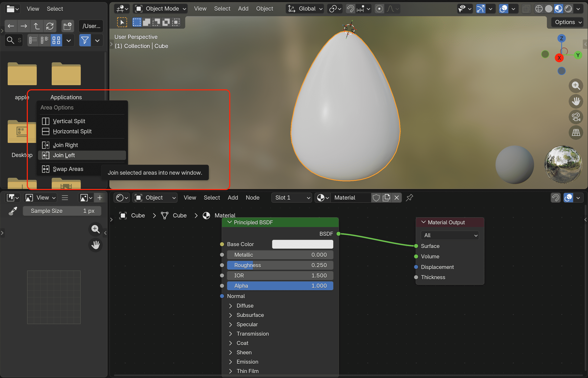Viewport: 588px width, 378px height.
Task: Open the Global transform orientation dropdown
Action: 305,9
